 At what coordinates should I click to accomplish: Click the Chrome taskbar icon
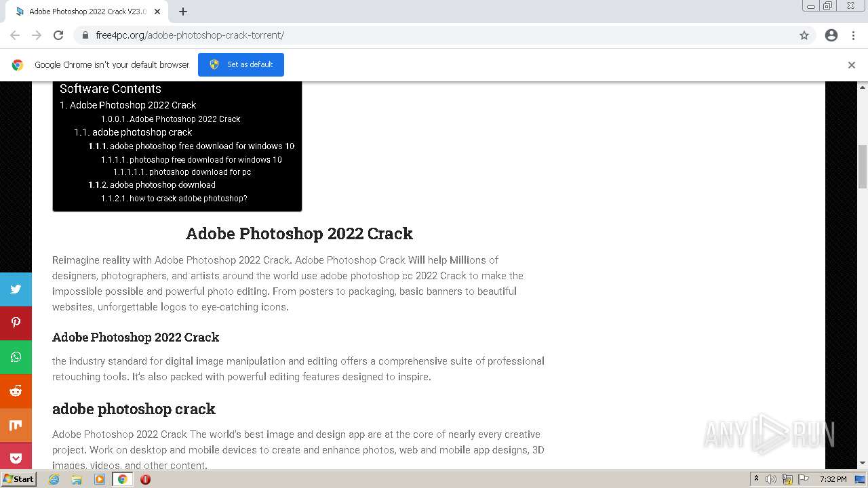(x=122, y=479)
